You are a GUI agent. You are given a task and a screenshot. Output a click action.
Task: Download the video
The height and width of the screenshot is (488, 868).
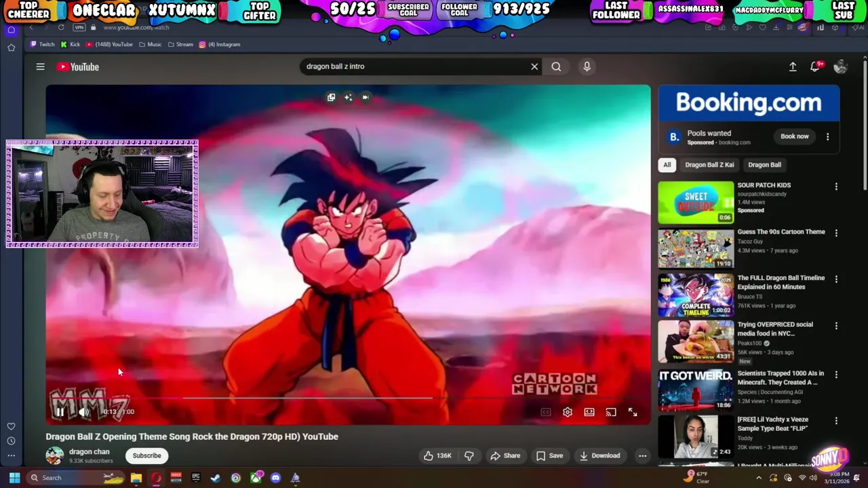[599, 455]
